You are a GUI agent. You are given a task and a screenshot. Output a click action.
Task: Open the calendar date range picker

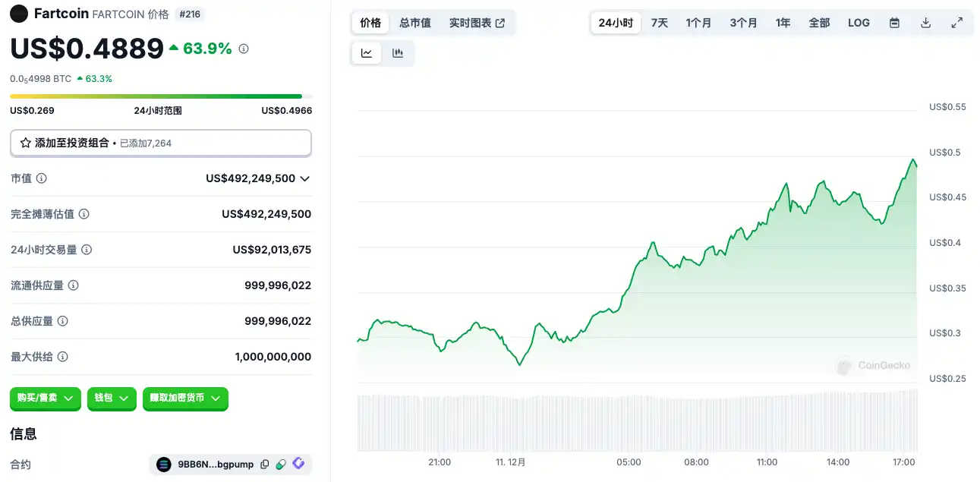pos(894,23)
